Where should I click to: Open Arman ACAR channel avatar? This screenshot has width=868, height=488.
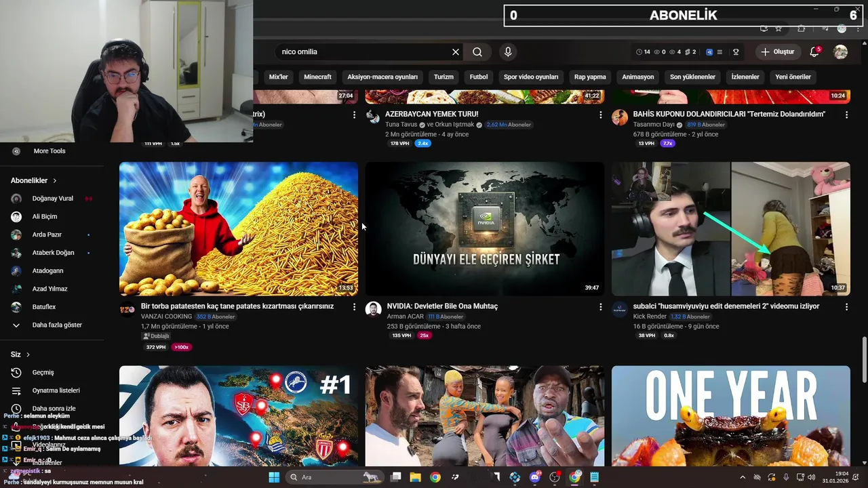pyautogui.click(x=373, y=310)
